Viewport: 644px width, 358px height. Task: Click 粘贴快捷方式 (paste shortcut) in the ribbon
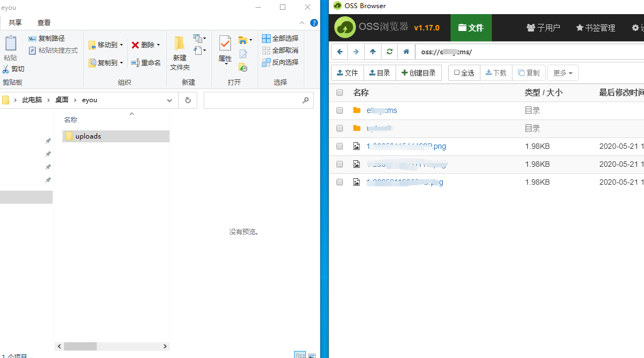pyautogui.click(x=53, y=51)
